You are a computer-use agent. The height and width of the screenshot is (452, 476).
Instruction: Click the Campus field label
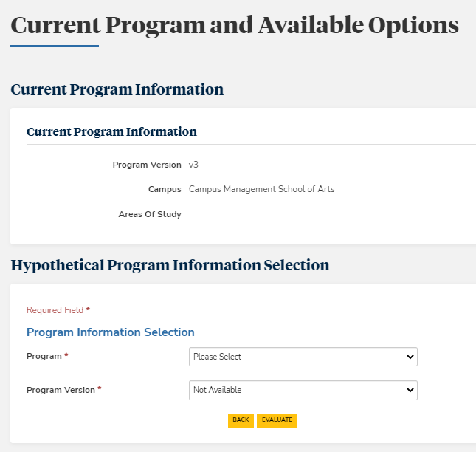pos(165,189)
